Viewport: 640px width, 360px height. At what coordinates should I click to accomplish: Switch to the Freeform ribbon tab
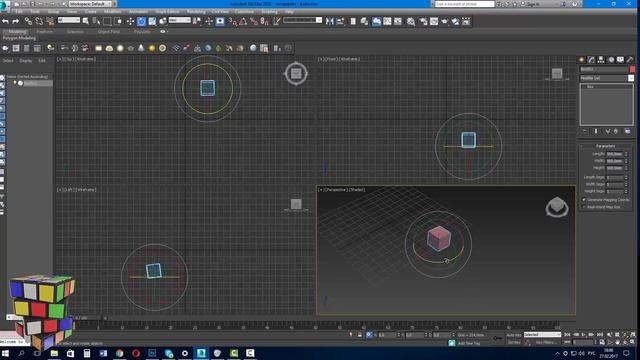pyautogui.click(x=45, y=31)
